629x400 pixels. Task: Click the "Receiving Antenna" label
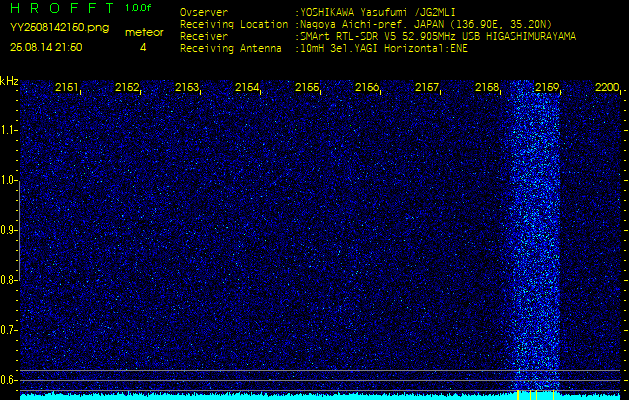coord(231,49)
